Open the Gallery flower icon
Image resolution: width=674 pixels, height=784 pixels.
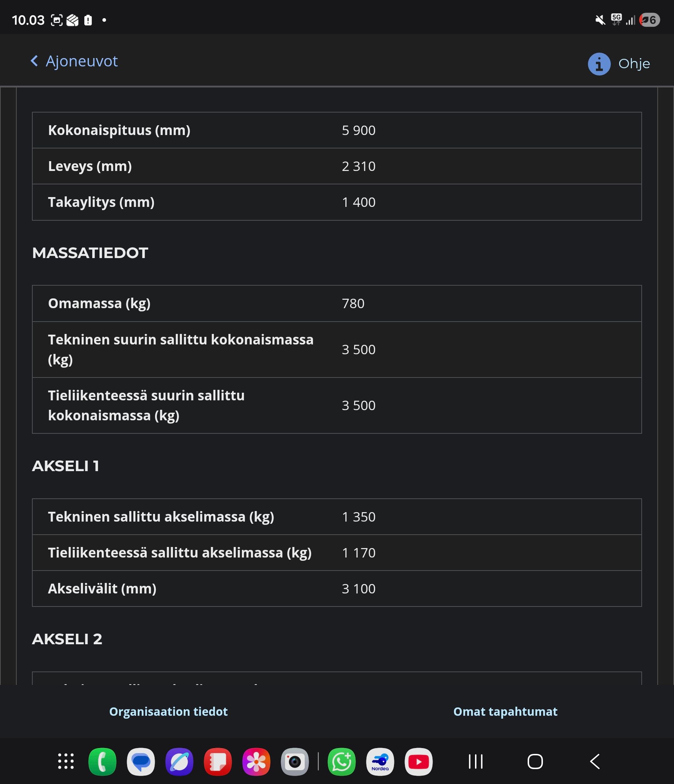256,761
